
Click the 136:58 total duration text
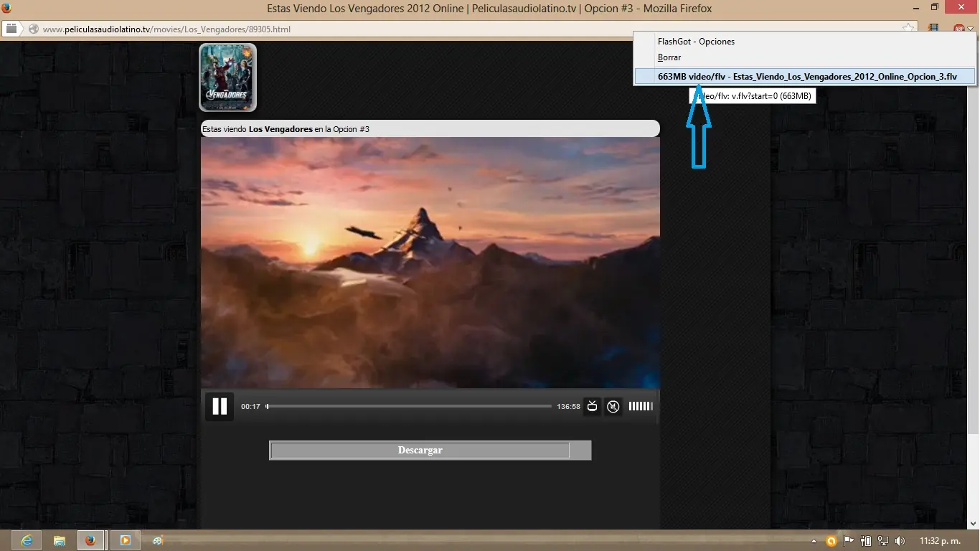pos(568,407)
